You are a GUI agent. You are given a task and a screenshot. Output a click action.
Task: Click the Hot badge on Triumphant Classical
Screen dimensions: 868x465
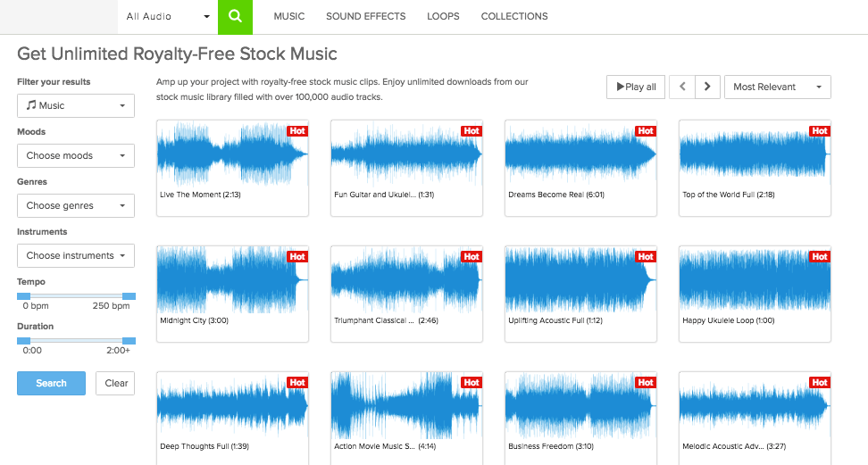click(x=472, y=257)
